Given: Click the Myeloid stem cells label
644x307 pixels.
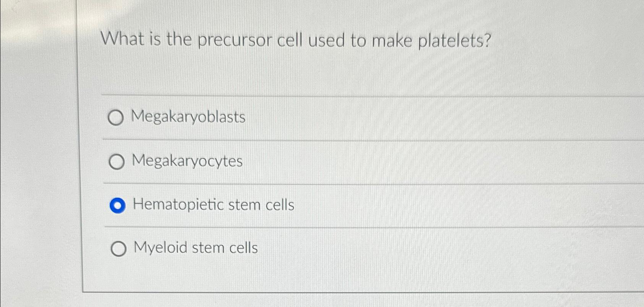Looking at the screenshot, I should (x=196, y=248).
